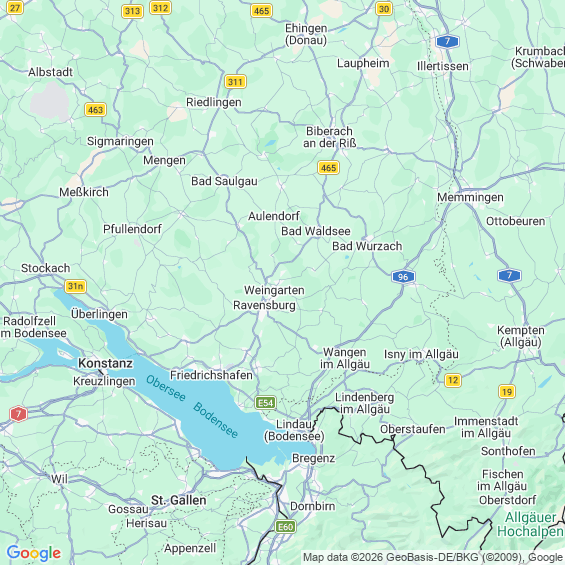The height and width of the screenshot is (565, 565).
Task: Click the yellow 311 road shield
Action: pos(235,82)
